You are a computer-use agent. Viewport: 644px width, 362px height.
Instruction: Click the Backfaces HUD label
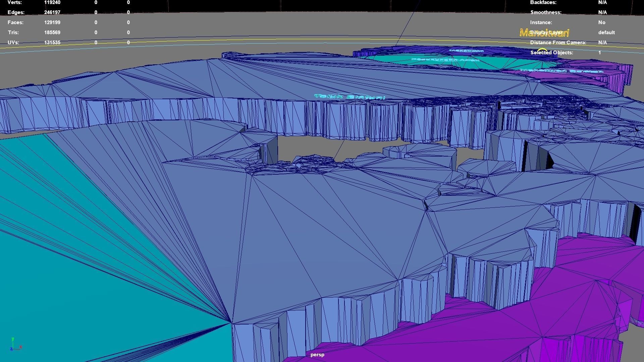tap(543, 2)
